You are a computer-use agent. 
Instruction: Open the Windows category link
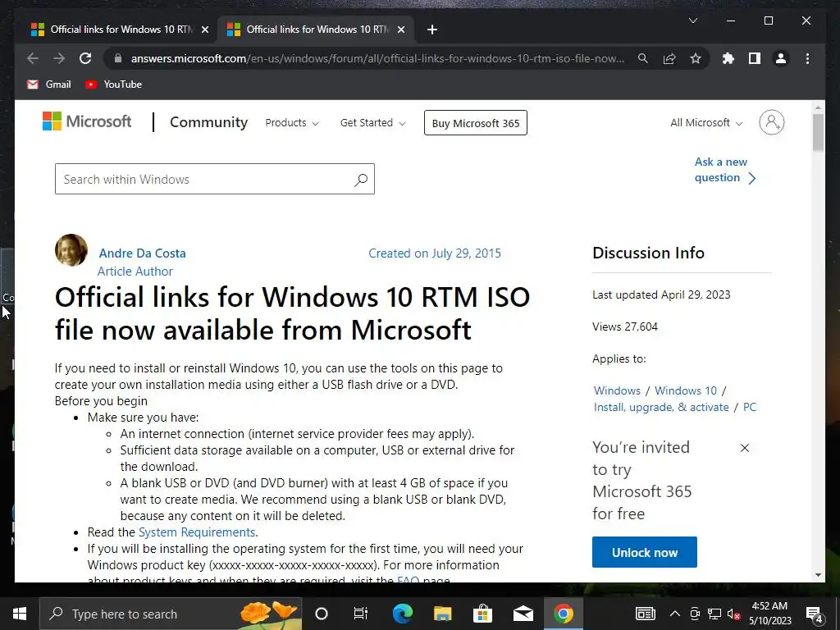(617, 390)
